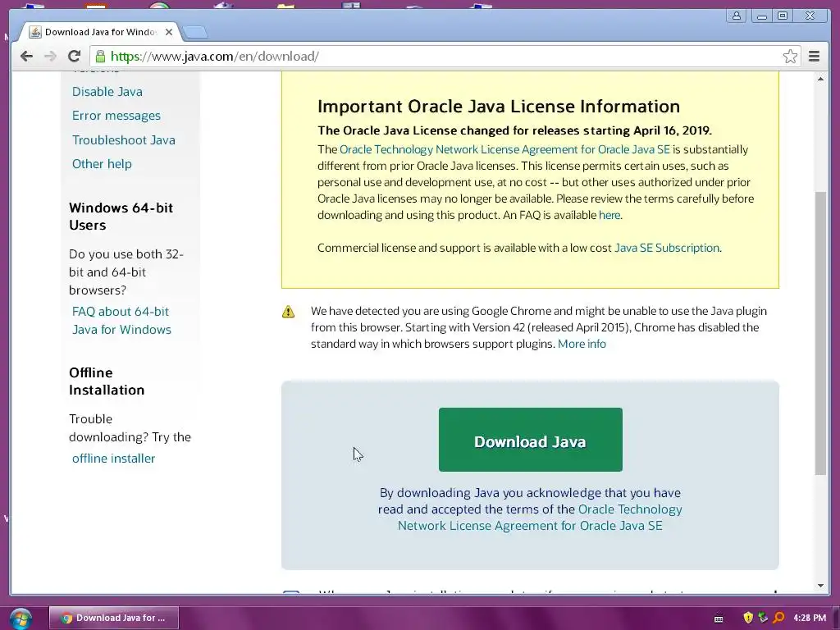This screenshot has width=840, height=630.
Task: Open FAQ about 64-bit Java for Windows
Action: click(x=121, y=321)
